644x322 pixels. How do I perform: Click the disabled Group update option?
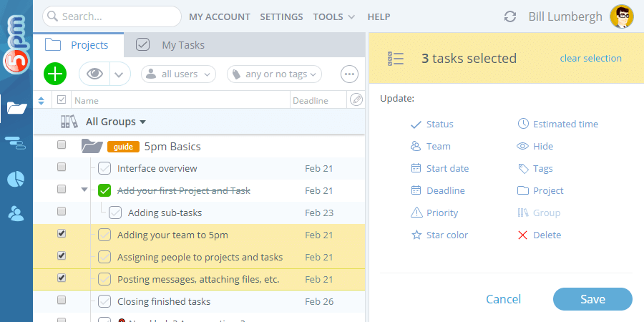tap(539, 213)
